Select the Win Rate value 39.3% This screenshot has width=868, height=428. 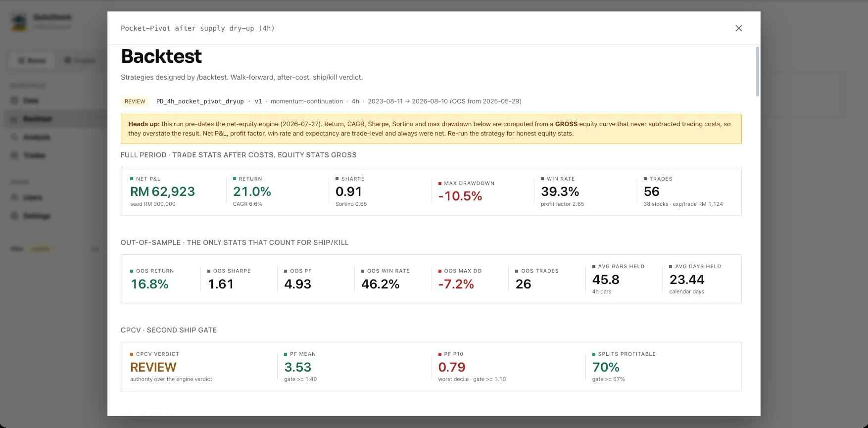tap(560, 191)
